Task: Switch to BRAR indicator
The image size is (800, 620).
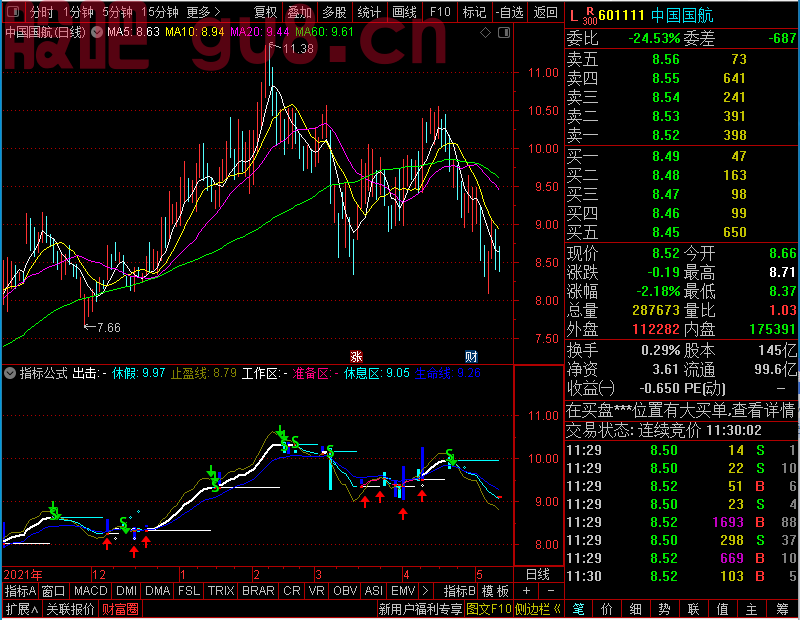Action: [258, 591]
